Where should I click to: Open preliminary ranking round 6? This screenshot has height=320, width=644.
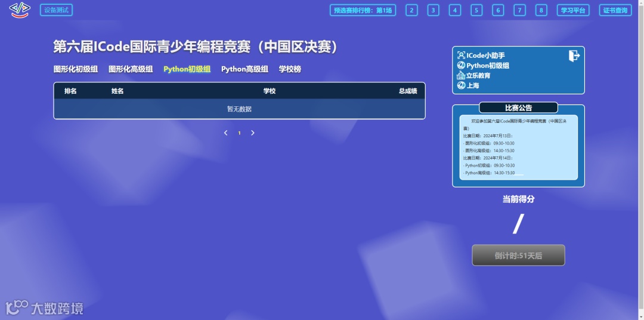point(498,10)
